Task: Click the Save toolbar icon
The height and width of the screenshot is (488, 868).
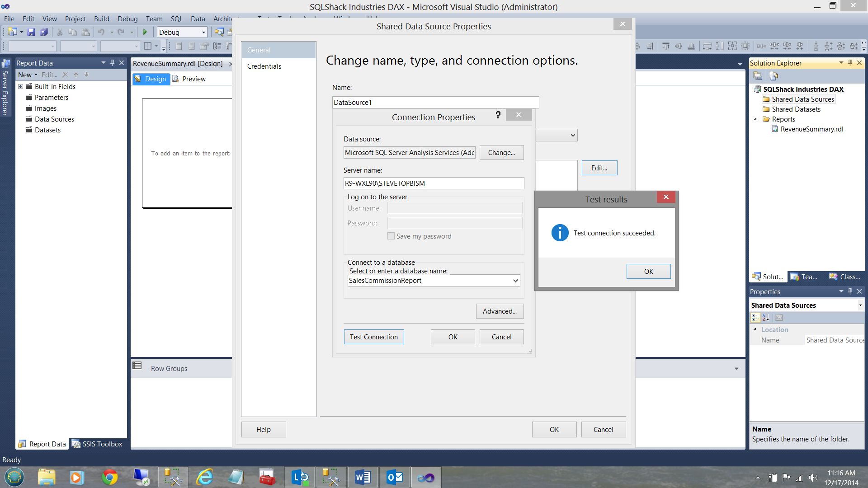Action: (31, 32)
